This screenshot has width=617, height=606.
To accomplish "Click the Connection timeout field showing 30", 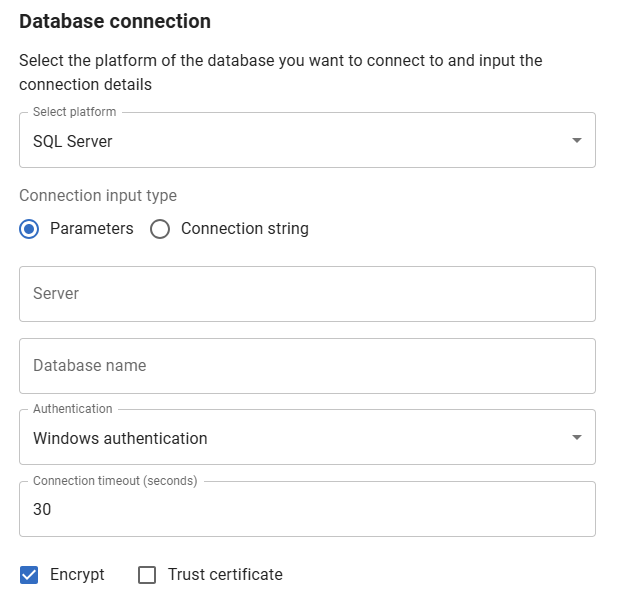I will pyautogui.click(x=307, y=510).
